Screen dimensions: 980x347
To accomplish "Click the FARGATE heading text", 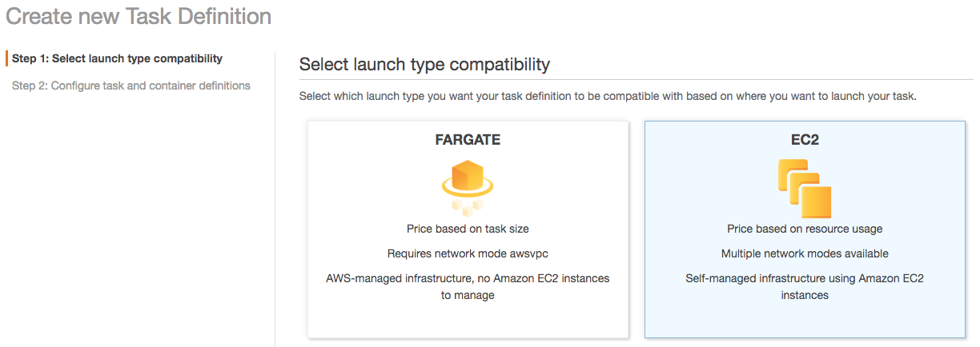I will pos(468,140).
